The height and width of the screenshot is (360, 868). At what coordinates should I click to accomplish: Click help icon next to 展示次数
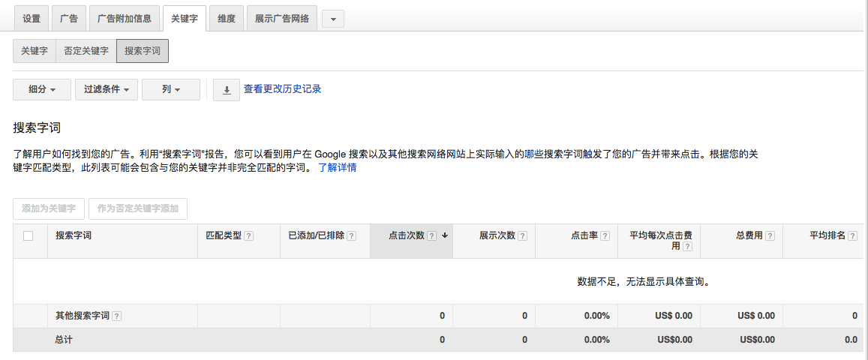point(523,235)
